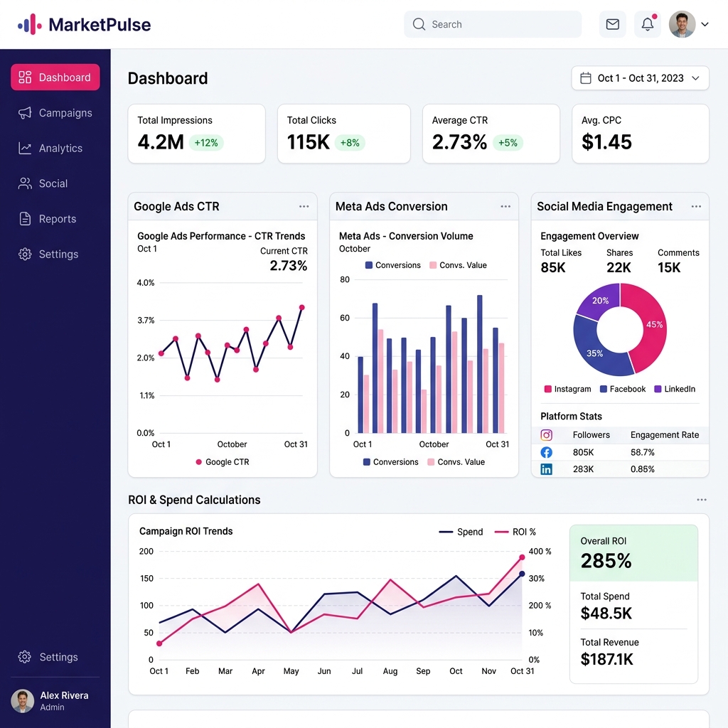Toggle Instagram legend in engagement chart
Screen dimensions: 728x728
pyautogui.click(x=567, y=389)
